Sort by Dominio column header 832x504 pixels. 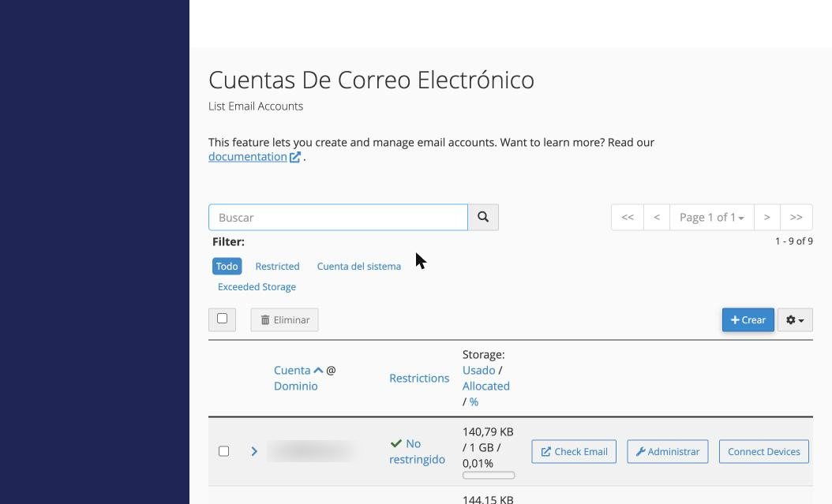(x=295, y=386)
